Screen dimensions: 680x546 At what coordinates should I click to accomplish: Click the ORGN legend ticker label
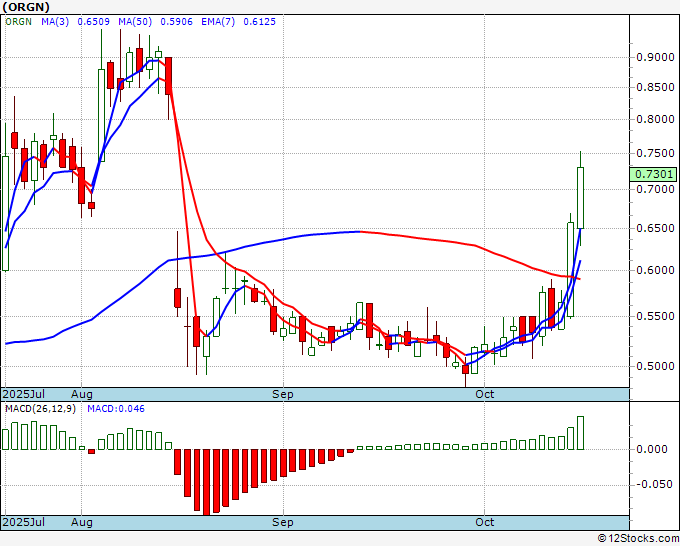pyautogui.click(x=18, y=21)
